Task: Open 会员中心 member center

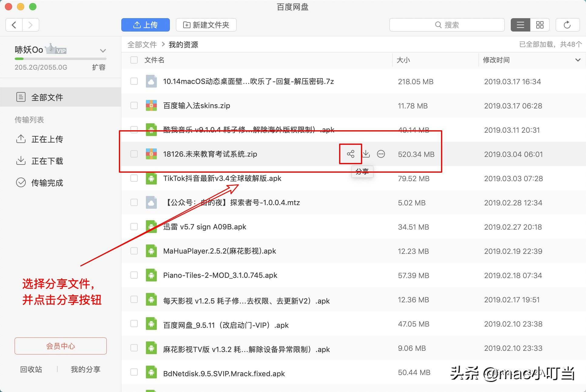Action: click(x=60, y=346)
